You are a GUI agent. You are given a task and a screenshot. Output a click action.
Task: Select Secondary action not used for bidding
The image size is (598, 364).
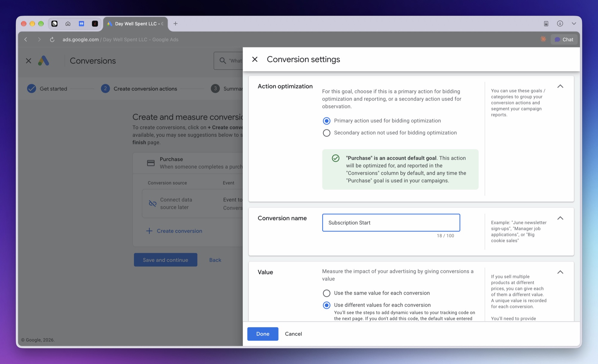coord(327,133)
